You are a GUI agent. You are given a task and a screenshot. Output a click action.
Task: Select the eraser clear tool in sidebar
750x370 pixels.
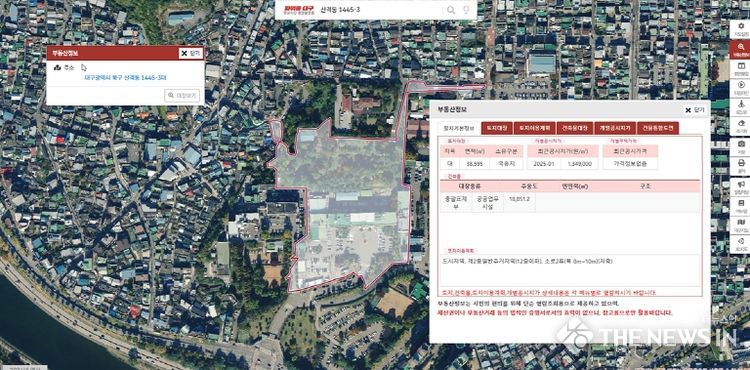coord(740,127)
